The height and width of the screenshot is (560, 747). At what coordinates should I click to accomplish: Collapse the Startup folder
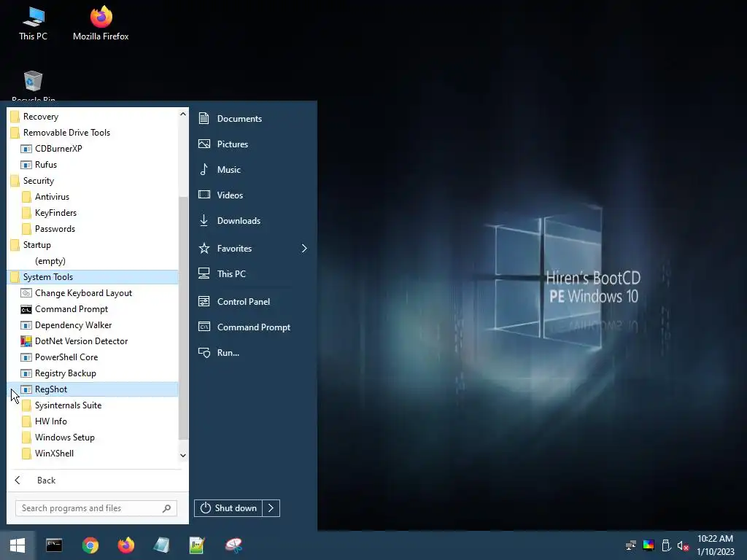coord(93,245)
